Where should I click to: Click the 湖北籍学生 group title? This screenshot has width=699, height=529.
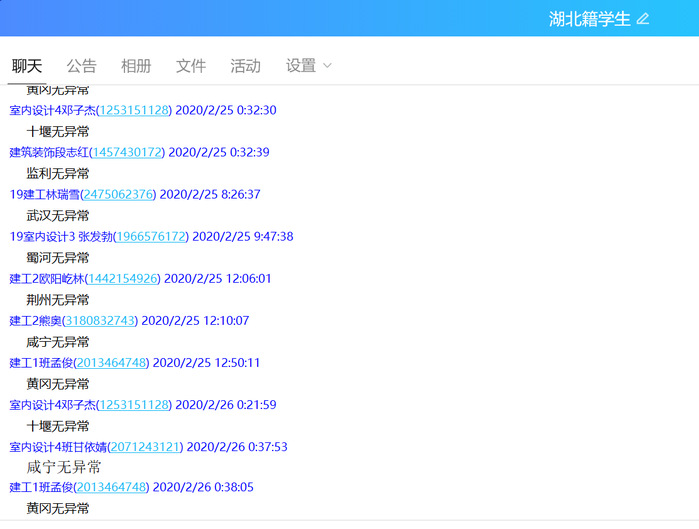[x=589, y=19]
